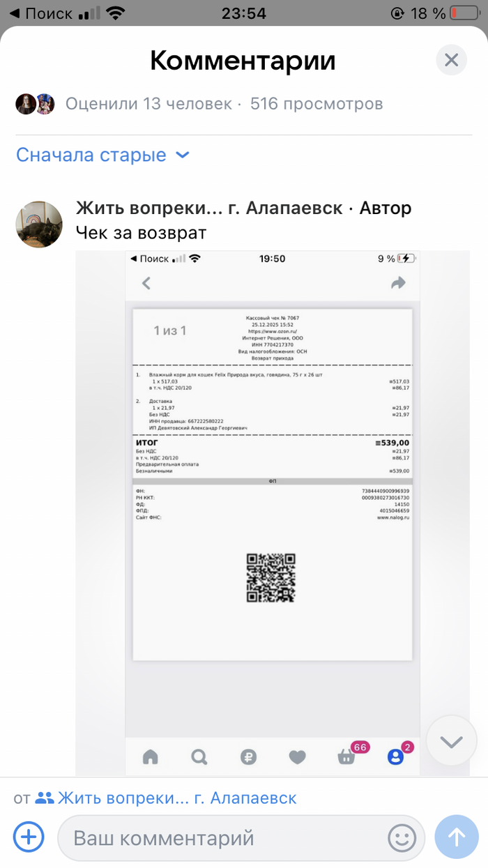Tap the Wi-Fi icon in the status bar

[115, 13]
